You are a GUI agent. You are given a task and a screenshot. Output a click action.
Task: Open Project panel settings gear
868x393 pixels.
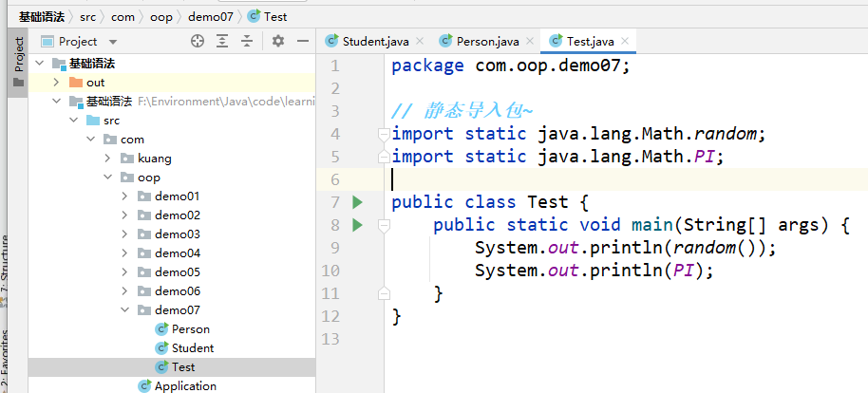tap(278, 41)
